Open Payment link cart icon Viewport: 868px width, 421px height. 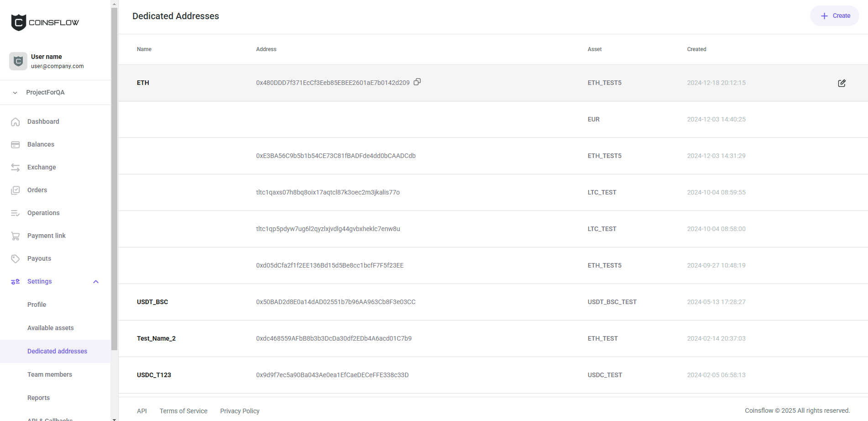[16, 236]
